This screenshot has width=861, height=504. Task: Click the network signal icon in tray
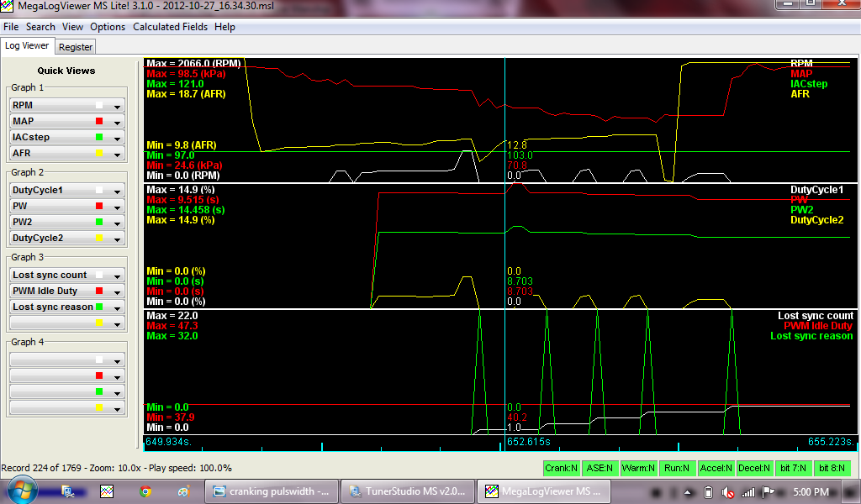pos(747,491)
